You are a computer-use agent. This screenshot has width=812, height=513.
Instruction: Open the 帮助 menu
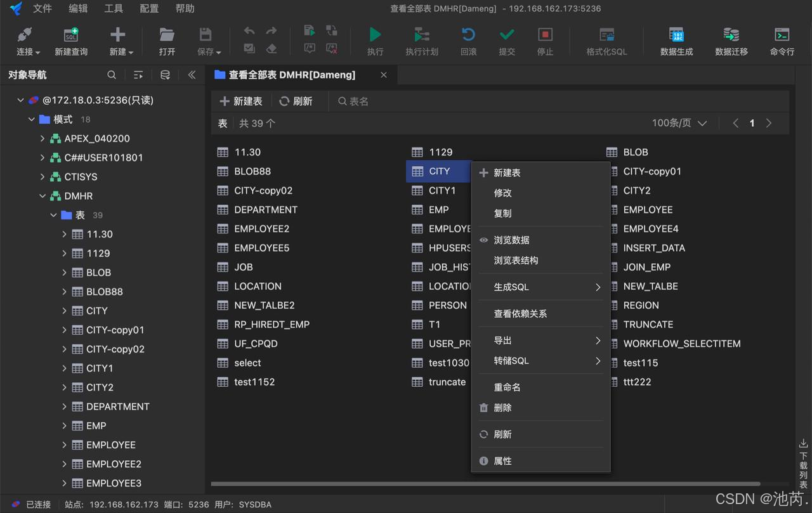(x=184, y=8)
